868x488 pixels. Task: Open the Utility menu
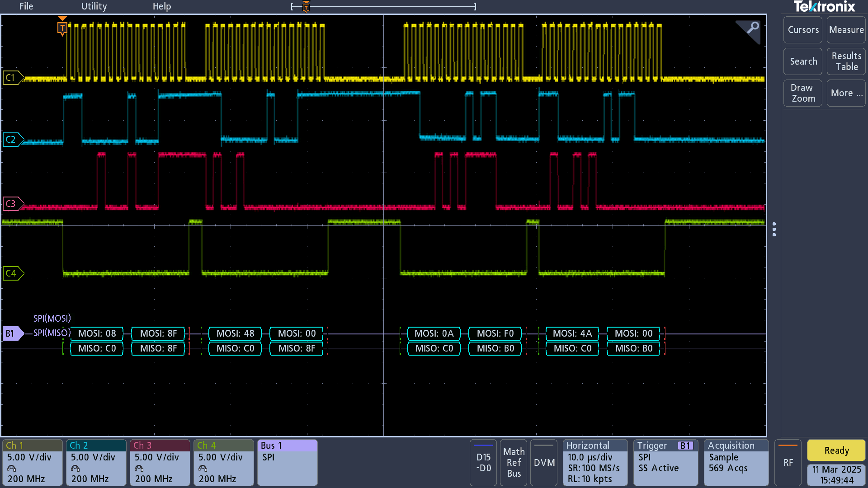94,6
